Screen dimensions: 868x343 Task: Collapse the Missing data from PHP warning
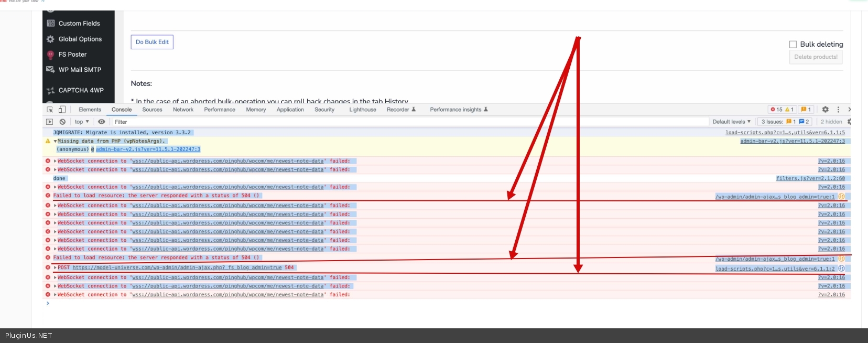pos(55,141)
